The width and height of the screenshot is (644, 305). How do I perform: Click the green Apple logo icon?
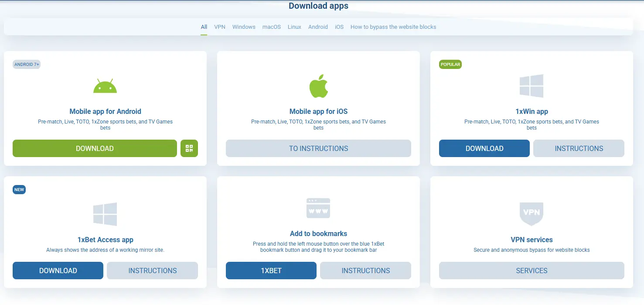(318, 86)
